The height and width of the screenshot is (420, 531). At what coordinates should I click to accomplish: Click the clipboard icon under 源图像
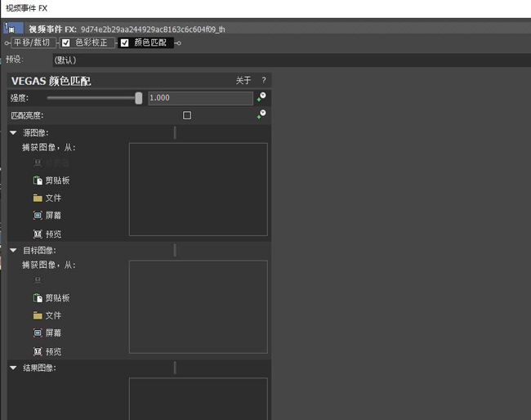pos(38,181)
